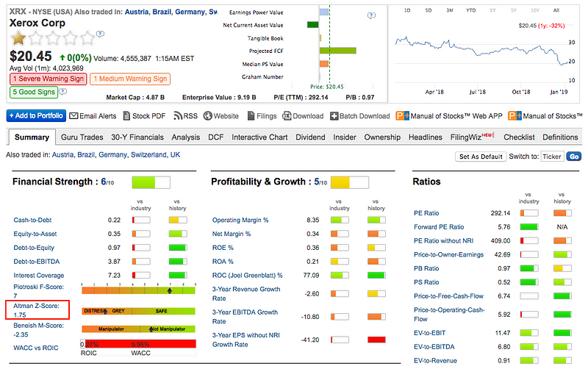Screen dimensions: 588x369
Task: Open the 5 Good Signs badge
Action: (x=34, y=92)
